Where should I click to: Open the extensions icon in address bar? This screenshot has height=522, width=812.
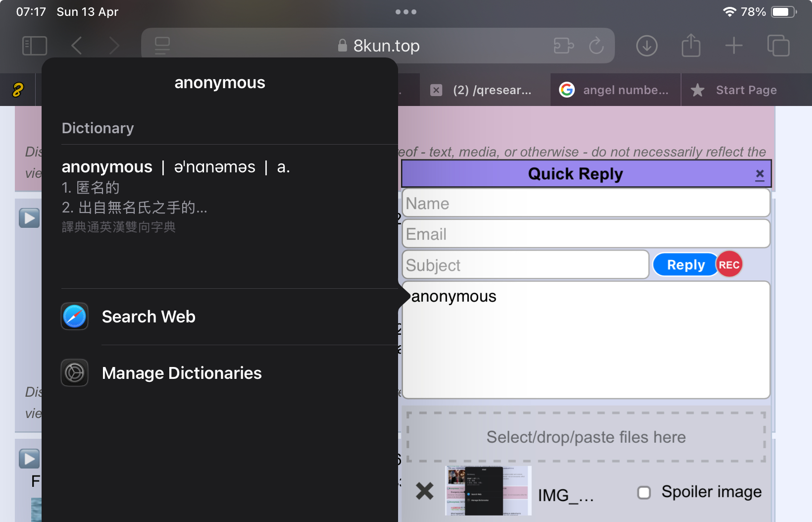563,46
